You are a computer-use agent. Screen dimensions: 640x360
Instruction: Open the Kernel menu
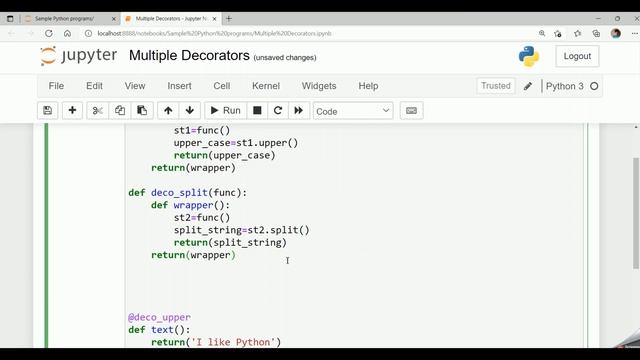(266, 86)
